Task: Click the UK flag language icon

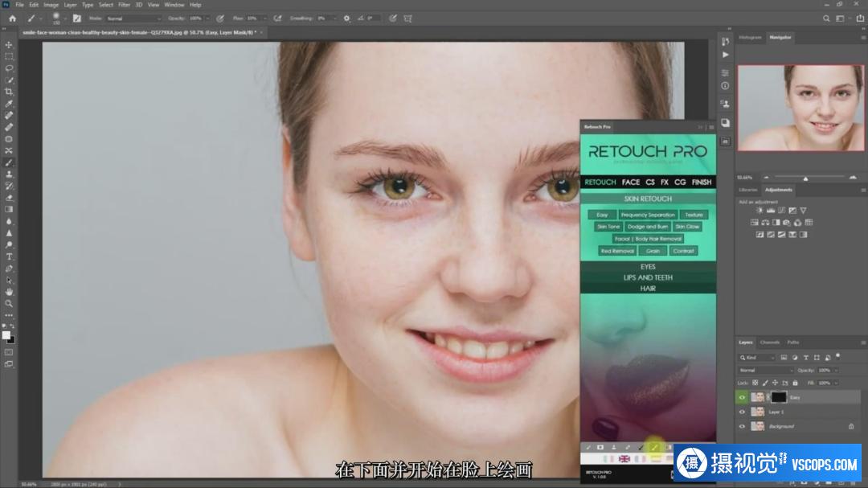Action: pyautogui.click(x=624, y=458)
